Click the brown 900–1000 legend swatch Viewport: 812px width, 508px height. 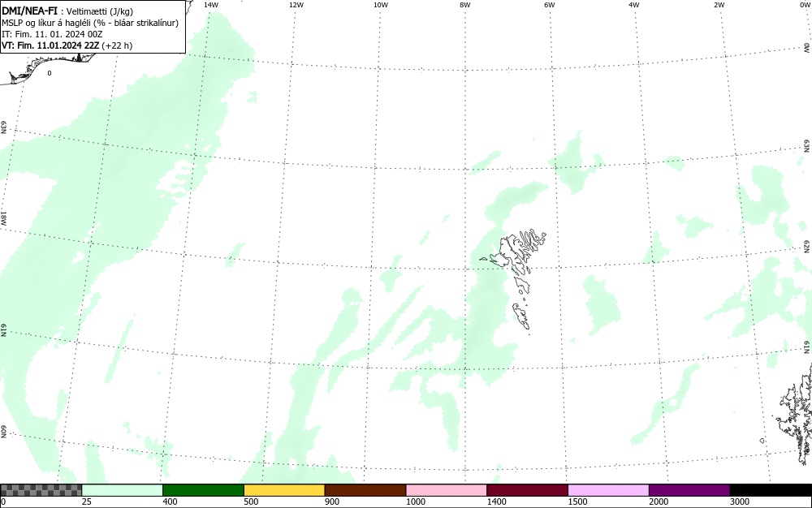coord(365,490)
